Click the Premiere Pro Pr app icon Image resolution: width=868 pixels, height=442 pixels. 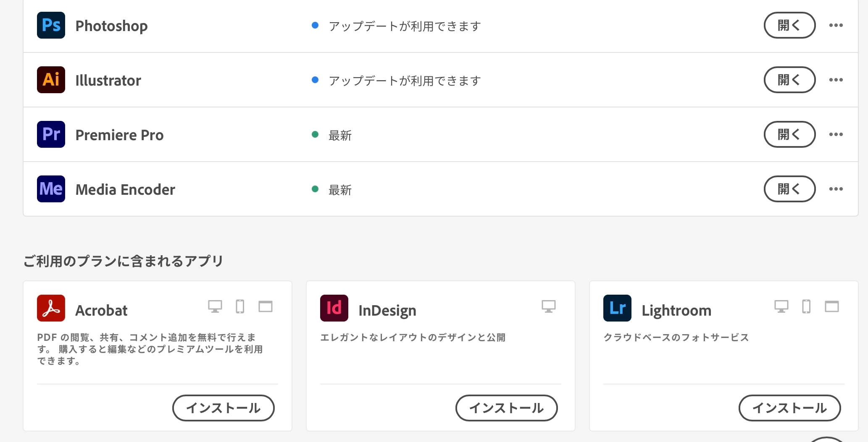[x=51, y=134]
